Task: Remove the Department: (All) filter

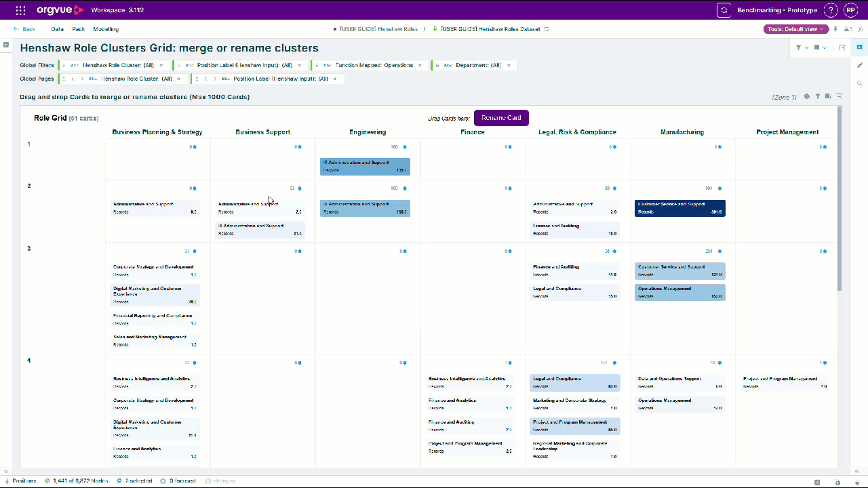Action: (x=509, y=65)
